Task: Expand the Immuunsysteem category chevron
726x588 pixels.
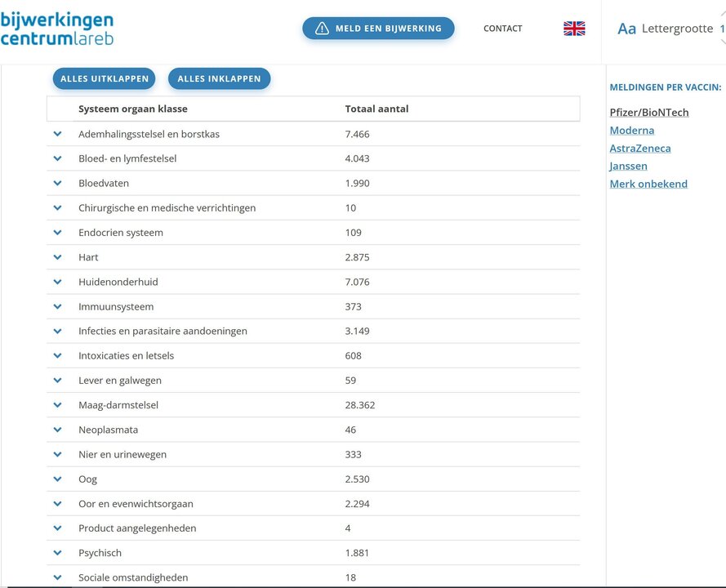Action: pyautogui.click(x=58, y=306)
